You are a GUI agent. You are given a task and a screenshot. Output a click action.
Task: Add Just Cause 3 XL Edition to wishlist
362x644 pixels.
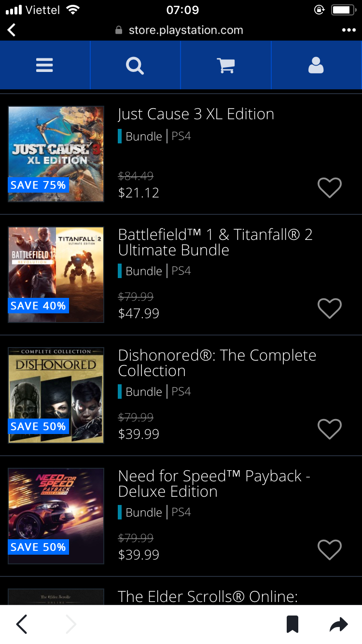330,187
